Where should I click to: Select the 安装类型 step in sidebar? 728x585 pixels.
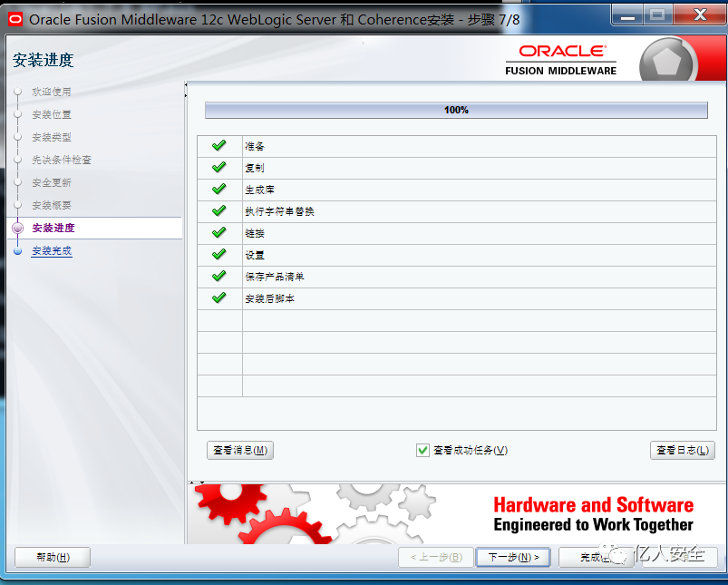pyautogui.click(x=52, y=137)
